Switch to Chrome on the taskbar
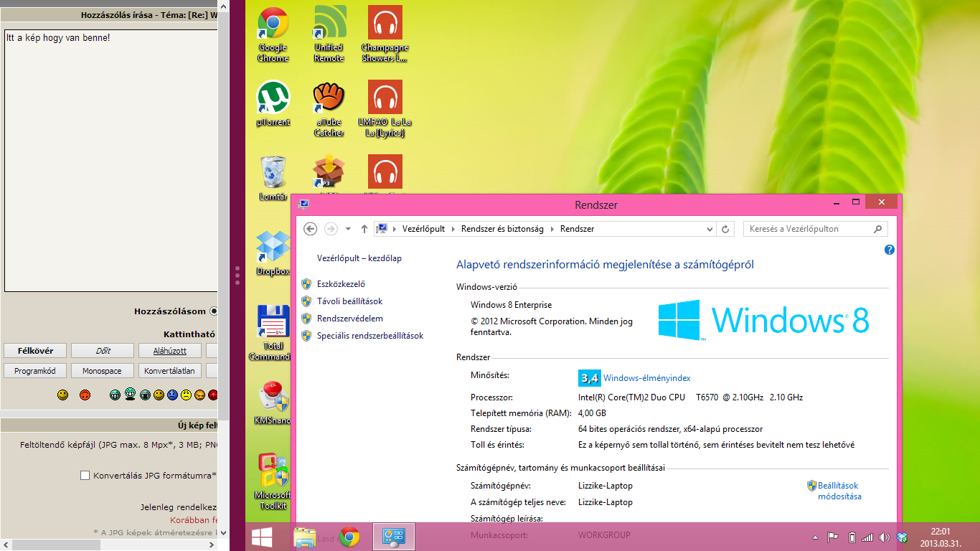 pos(349,537)
